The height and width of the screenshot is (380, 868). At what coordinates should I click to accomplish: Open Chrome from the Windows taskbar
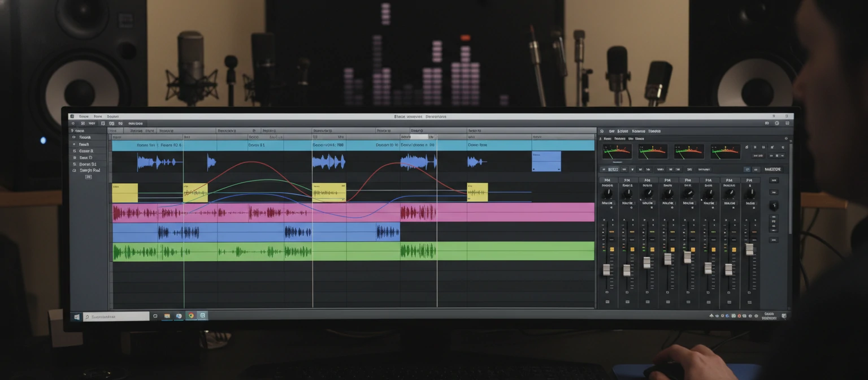point(192,317)
